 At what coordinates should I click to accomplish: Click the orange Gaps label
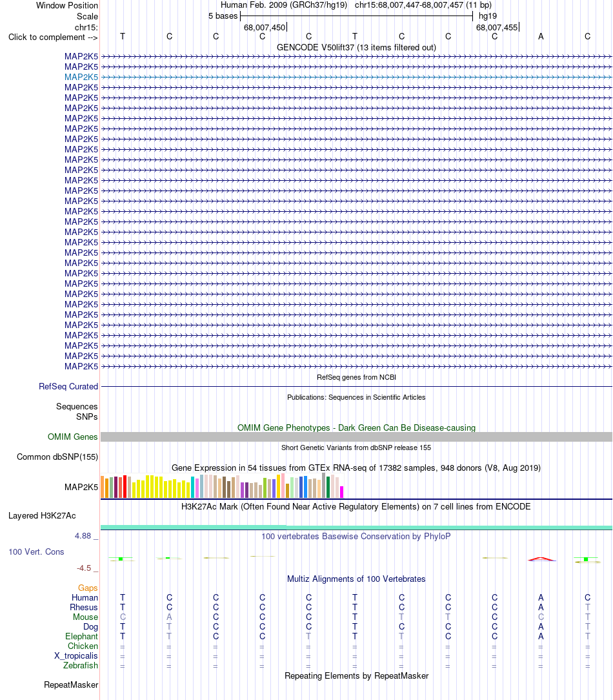(88, 588)
